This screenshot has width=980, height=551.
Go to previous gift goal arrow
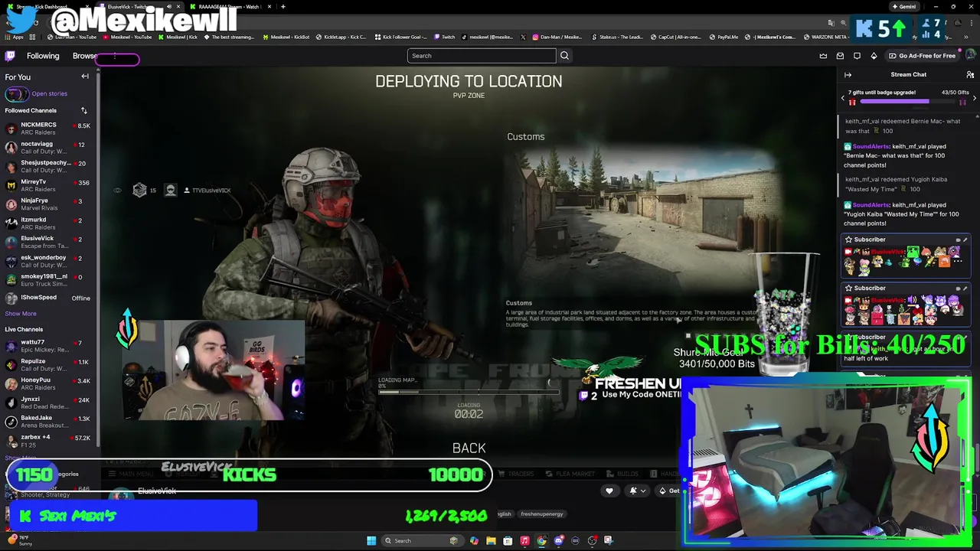point(843,98)
